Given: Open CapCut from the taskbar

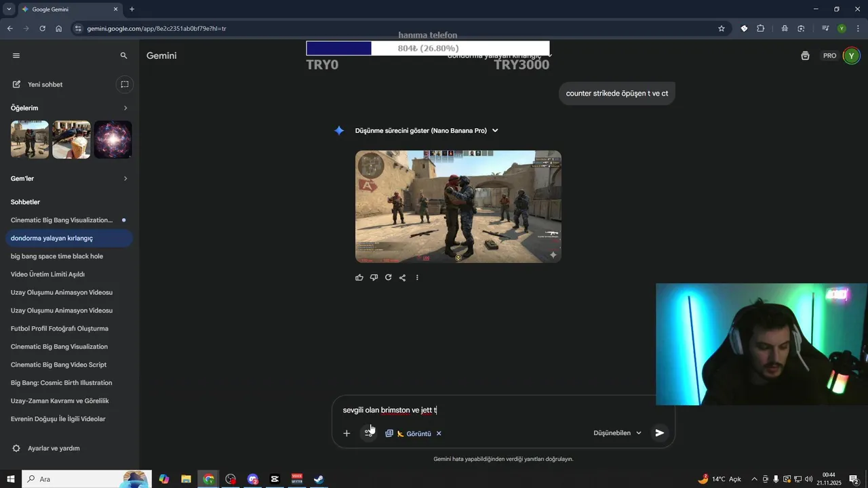Looking at the screenshot, I should (275, 479).
